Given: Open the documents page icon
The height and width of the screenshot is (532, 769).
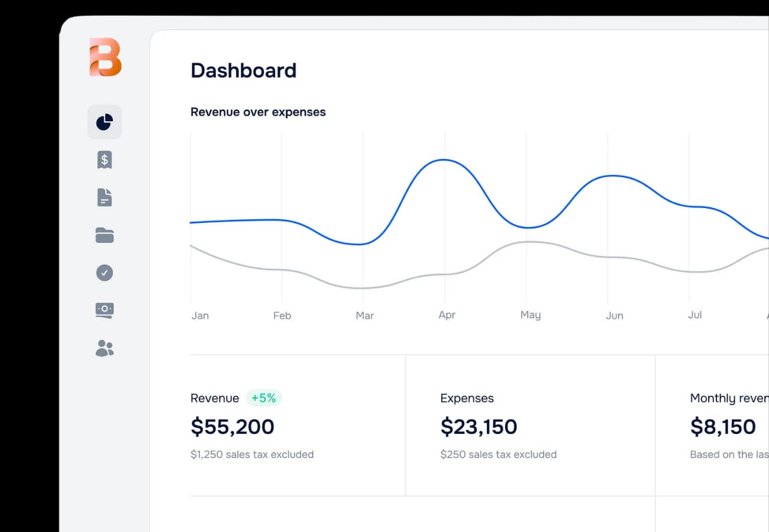Looking at the screenshot, I should [x=105, y=197].
